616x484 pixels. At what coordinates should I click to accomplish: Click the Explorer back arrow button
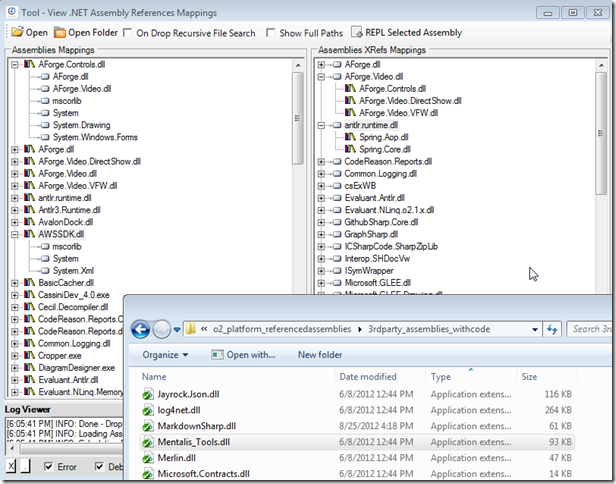pyautogui.click(x=141, y=329)
